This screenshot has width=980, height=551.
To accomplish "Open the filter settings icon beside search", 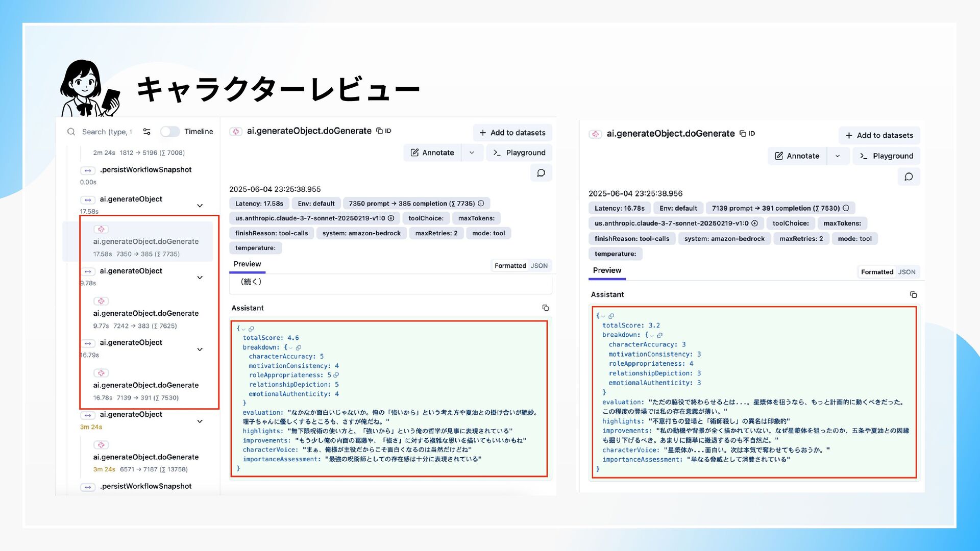I will click(147, 132).
